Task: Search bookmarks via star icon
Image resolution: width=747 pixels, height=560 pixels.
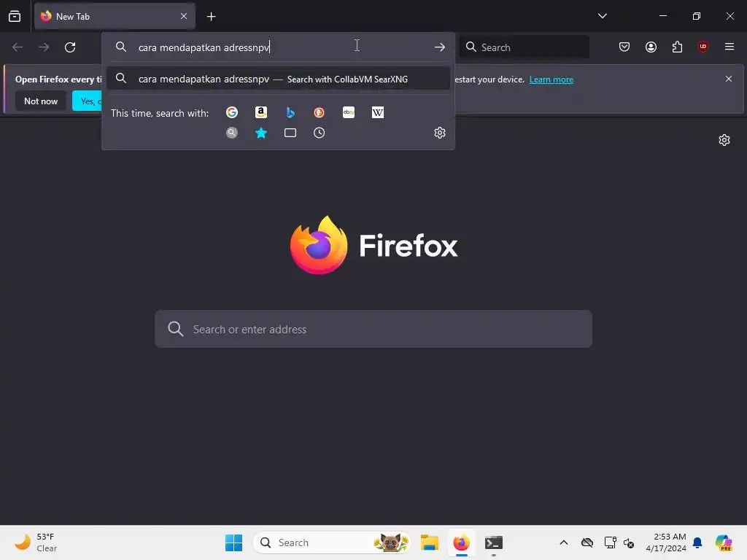Action: pos(261,133)
